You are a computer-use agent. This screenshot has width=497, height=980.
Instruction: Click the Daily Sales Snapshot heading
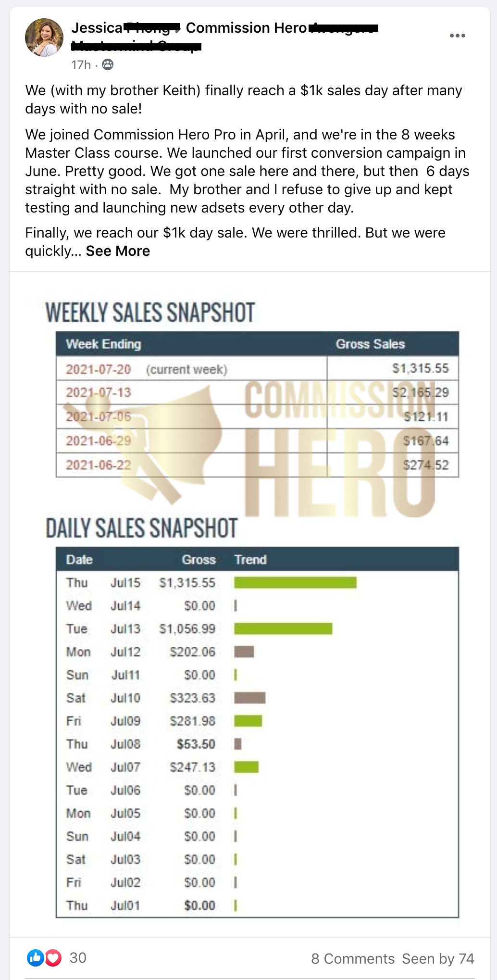142,528
